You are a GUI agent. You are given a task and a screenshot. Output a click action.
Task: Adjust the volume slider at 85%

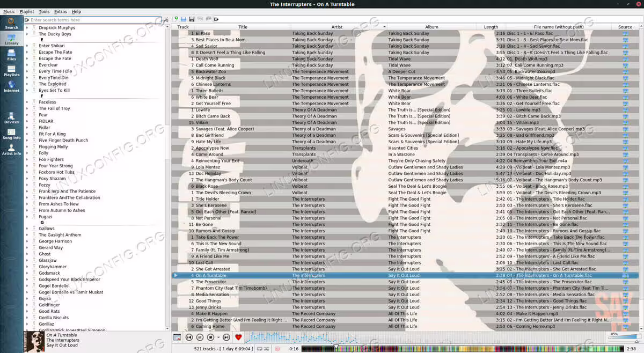[624, 337]
